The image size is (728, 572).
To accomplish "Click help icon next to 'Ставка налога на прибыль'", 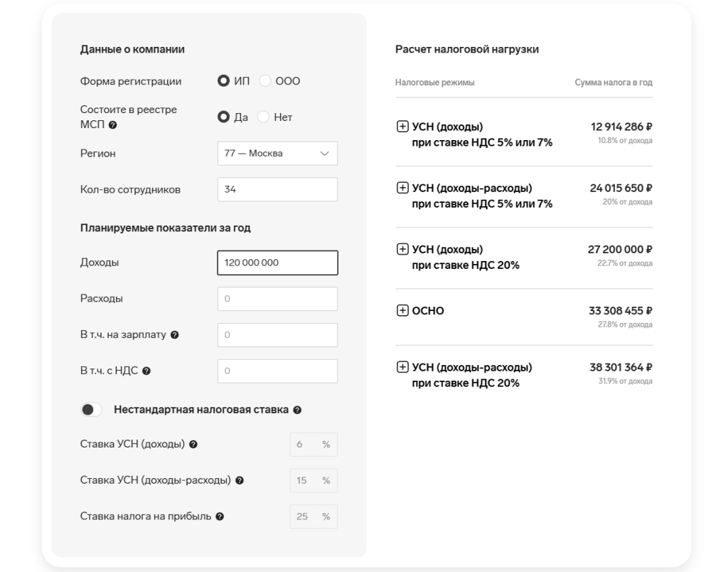I will pos(220,517).
